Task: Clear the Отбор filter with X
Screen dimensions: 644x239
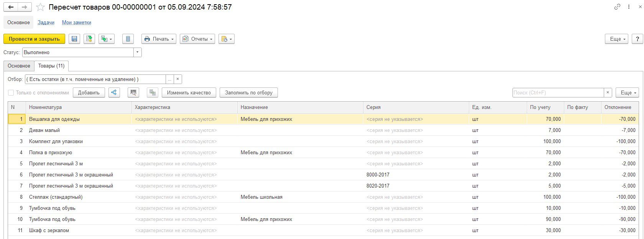Action: tap(177, 79)
